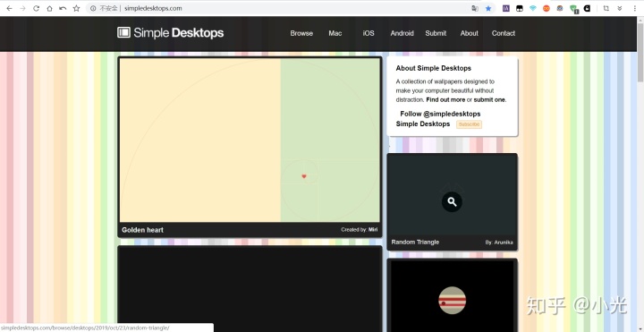Viewport: 644px width, 332px height.
Task: Open the site security info icon
Action: click(93, 8)
